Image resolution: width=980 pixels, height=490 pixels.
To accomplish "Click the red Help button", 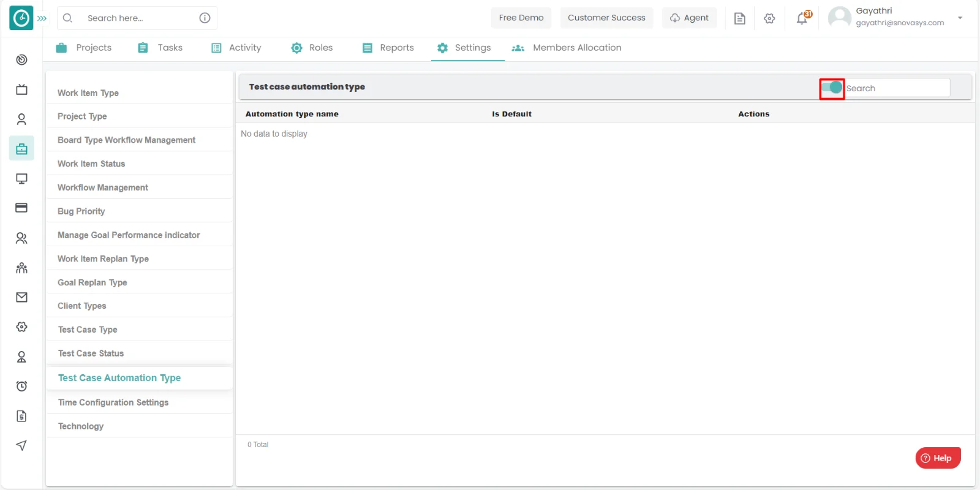I will point(938,458).
